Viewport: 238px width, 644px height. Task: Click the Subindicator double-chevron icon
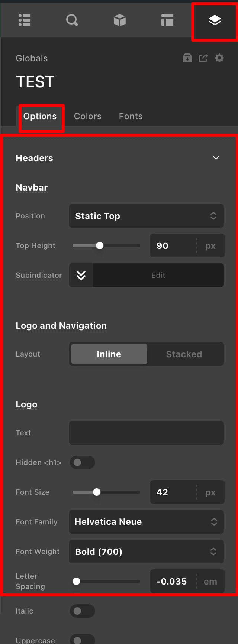(x=81, y=275)
